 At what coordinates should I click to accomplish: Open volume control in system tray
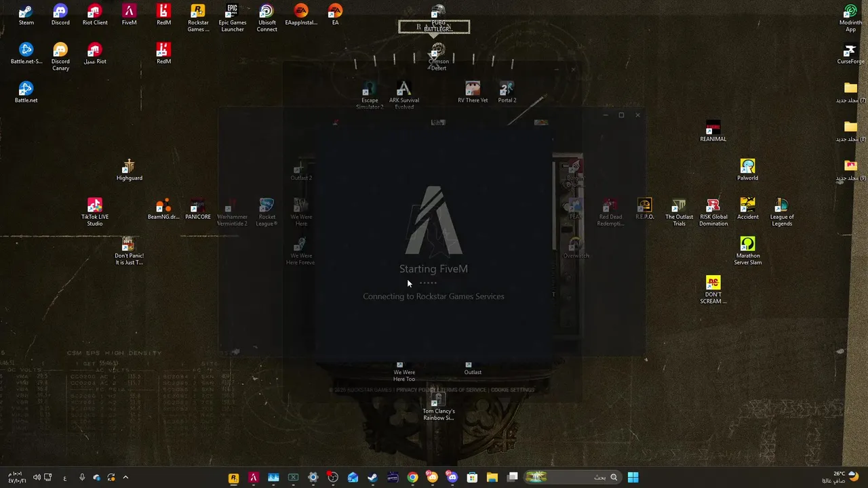[x=37, y=477]
